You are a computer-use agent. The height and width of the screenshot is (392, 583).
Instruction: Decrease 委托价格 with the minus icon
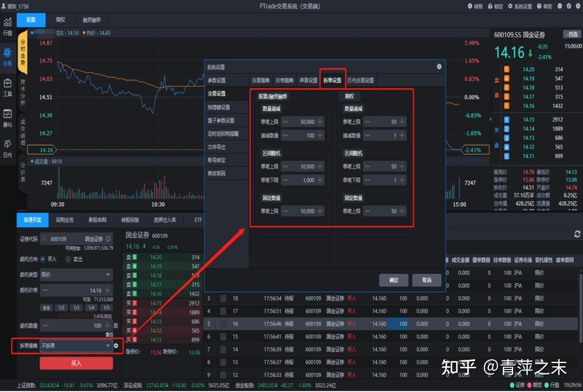(45, 290)
